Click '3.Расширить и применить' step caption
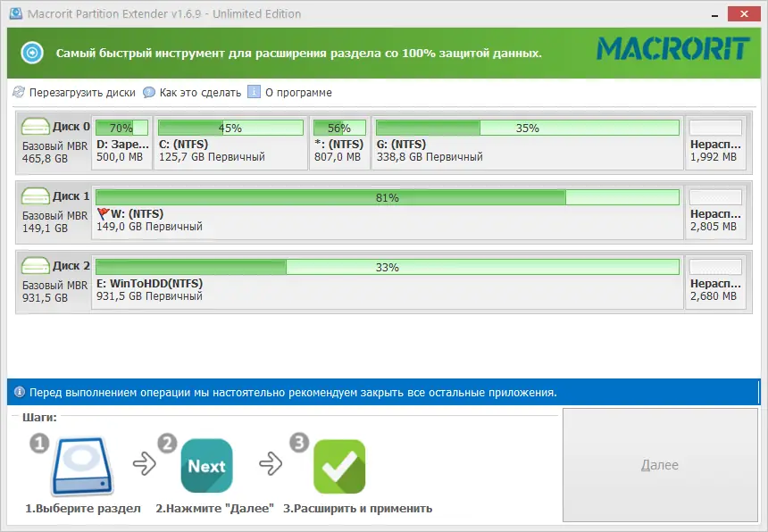Image resolution: width=768 pixels, height=532 pixels. point(357,509)
